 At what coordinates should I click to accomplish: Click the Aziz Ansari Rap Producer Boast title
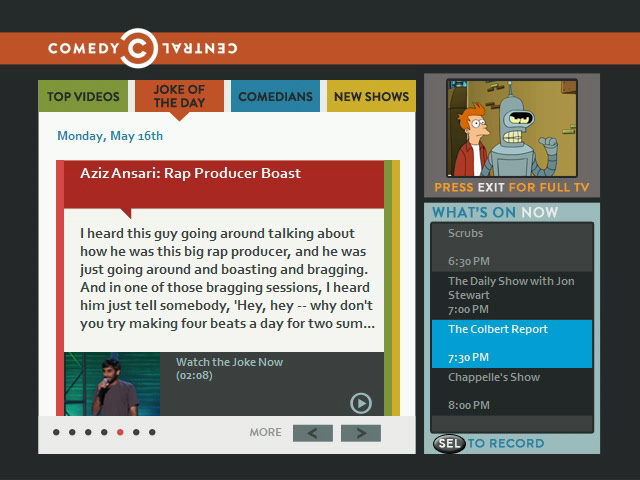pyautogui.click(x=190, y=174)
